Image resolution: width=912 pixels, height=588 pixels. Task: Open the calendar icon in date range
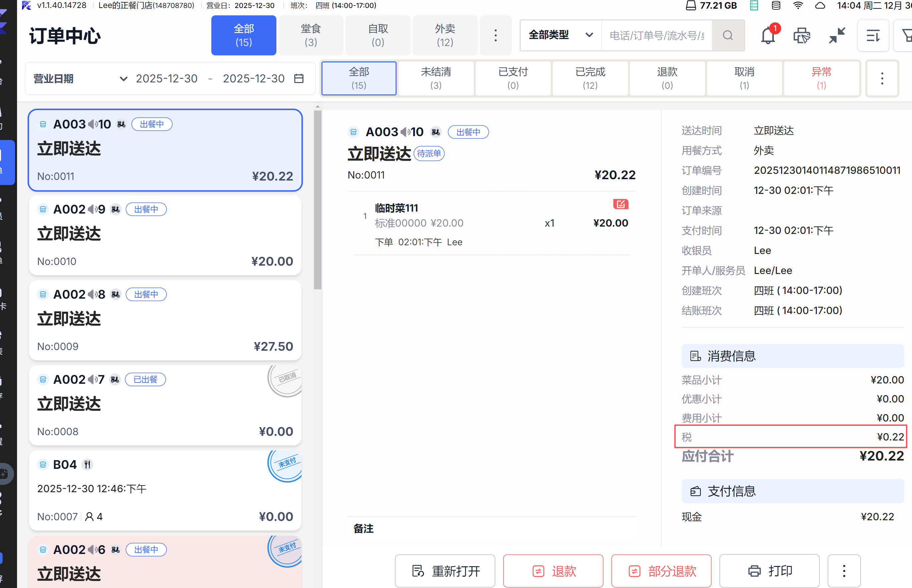click(x=299, y=78)
